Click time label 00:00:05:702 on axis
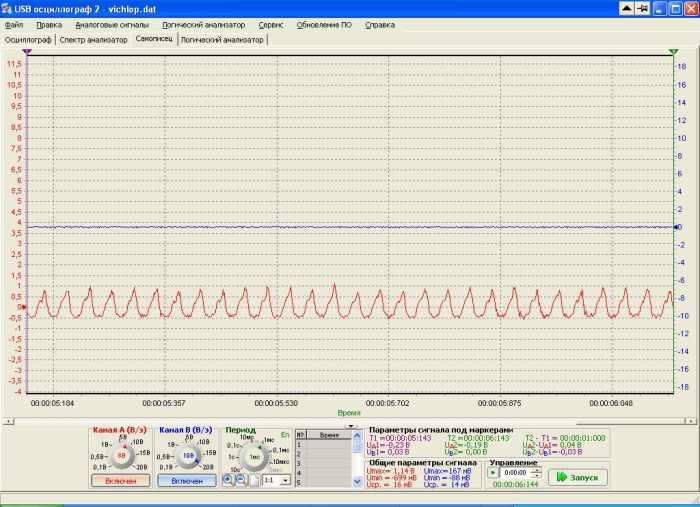Screen dimensions: 700x507 [x=387, y=403]
